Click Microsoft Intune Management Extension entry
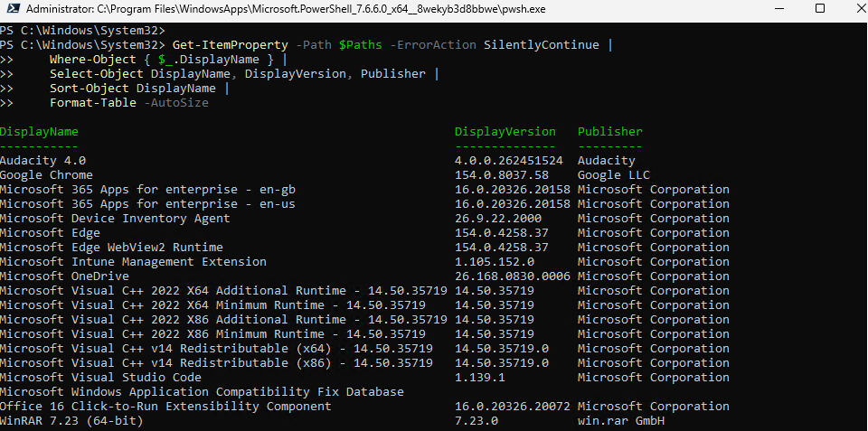The height and width of the screenshot is (431, 868). (134, 261)
